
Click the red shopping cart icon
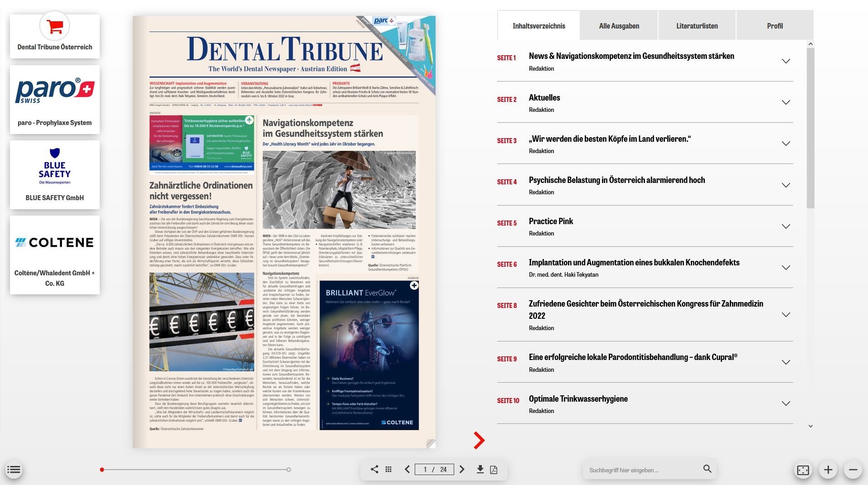click(55, 27)
